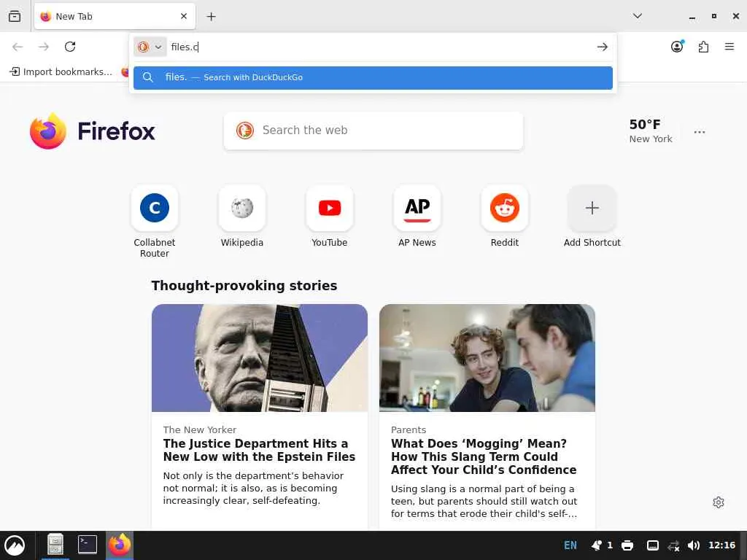This screenshot has height=560, width=747.
Task: Open the 50°F New York weather widget
Action: click(x=650, y=131)
